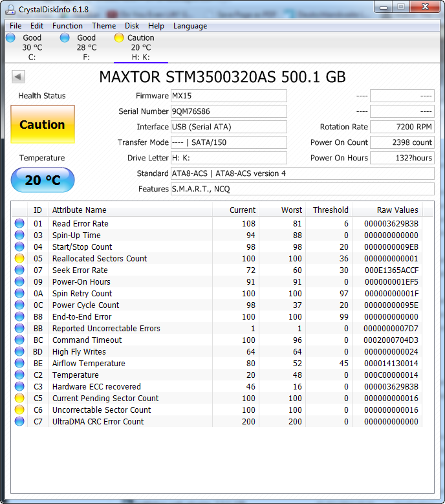Select the F: drive Good 28 °C tab
The width and height of the screenshot is (445, 504).
pos(86,47)
